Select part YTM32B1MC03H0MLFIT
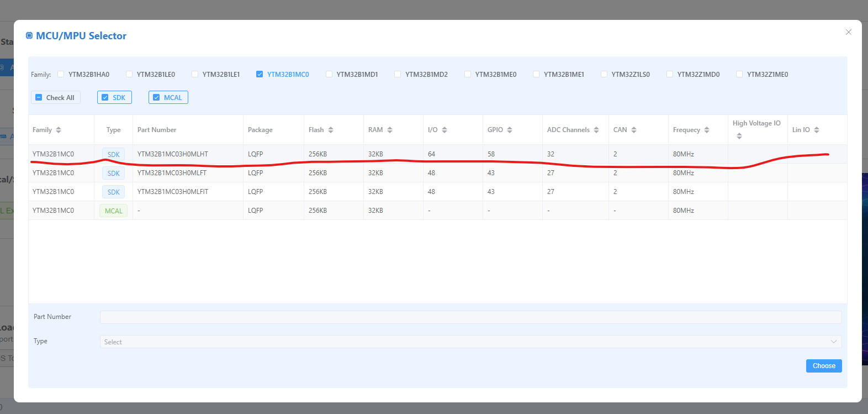Image resolution: width=868 pixels, height=414 pixels. coord(173,192)
